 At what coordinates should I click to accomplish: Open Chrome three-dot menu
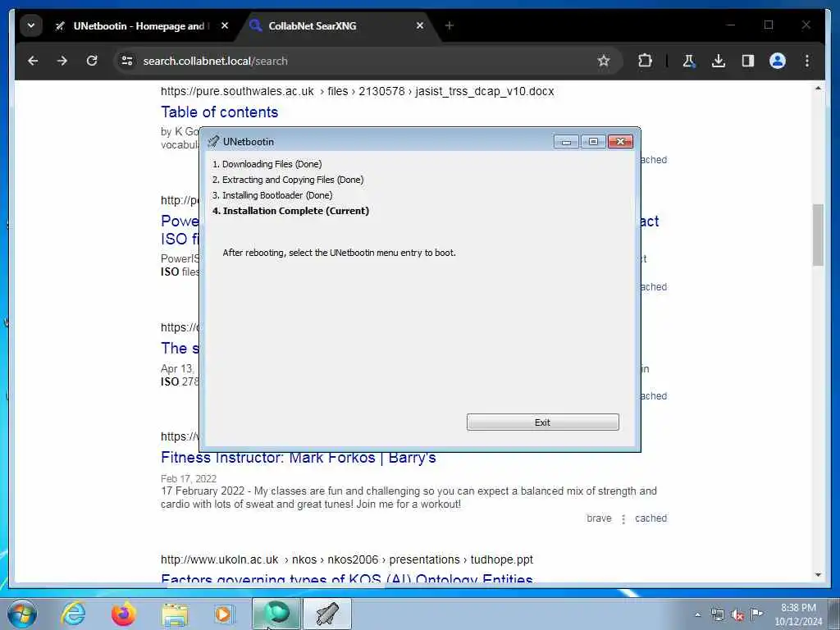pyautogui.click(x=807, y=61)
